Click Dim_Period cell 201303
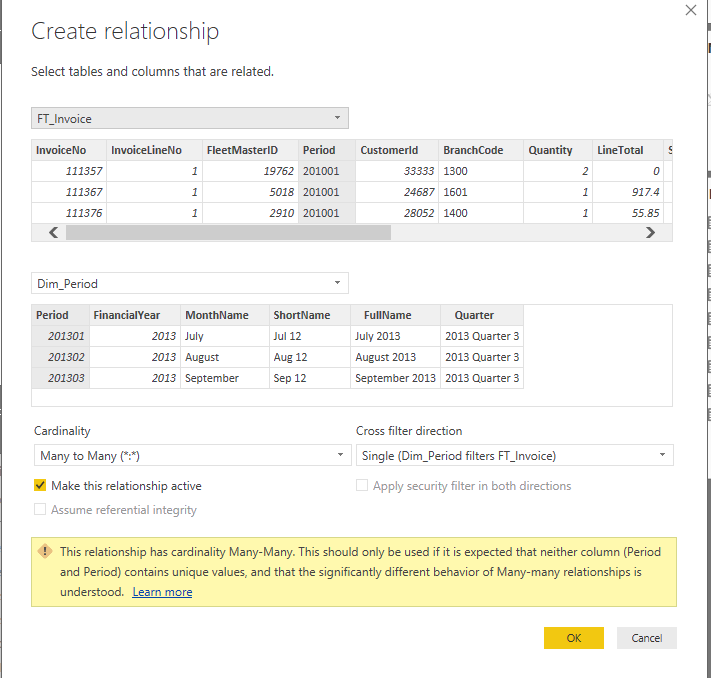711x678 pixels. coord(60,378)
